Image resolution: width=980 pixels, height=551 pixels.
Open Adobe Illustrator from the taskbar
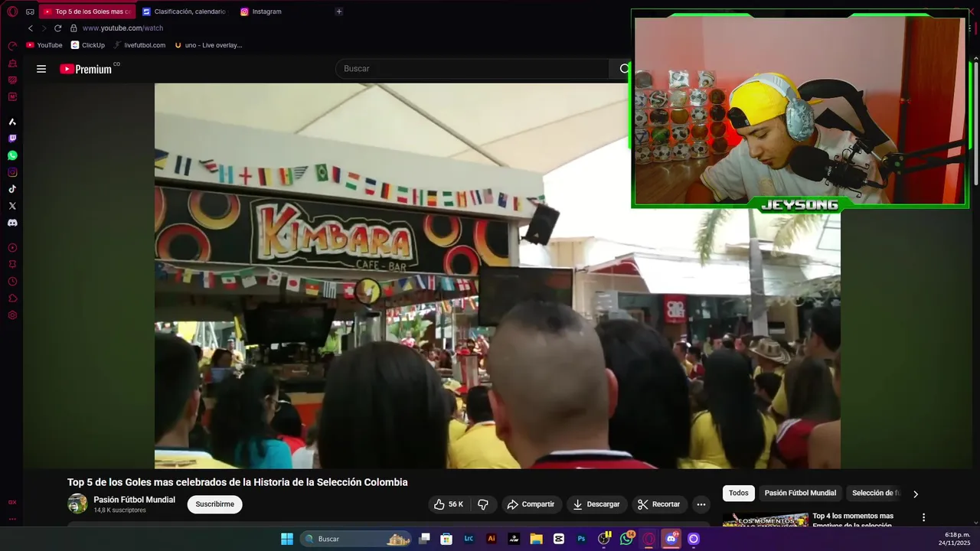coord(492,539)
